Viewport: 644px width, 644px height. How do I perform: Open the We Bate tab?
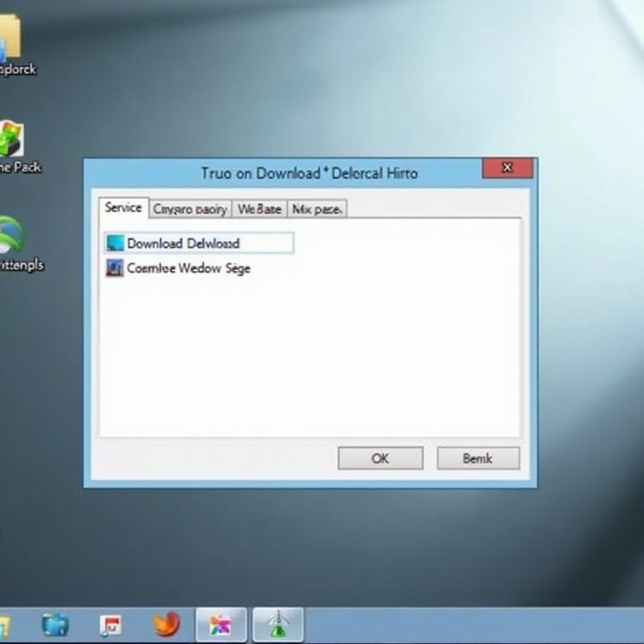click(x=259, y=209)
